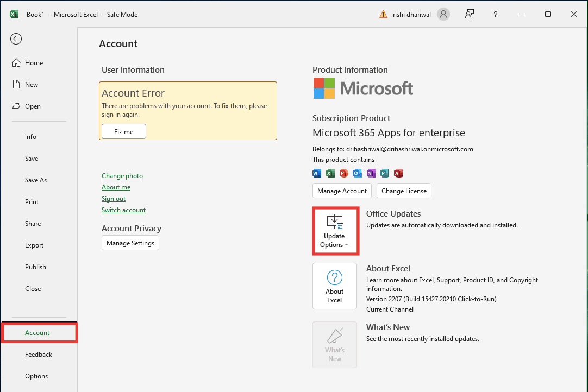Click the Manage Account button
The image size is (588, 392).
pos(342,191)
